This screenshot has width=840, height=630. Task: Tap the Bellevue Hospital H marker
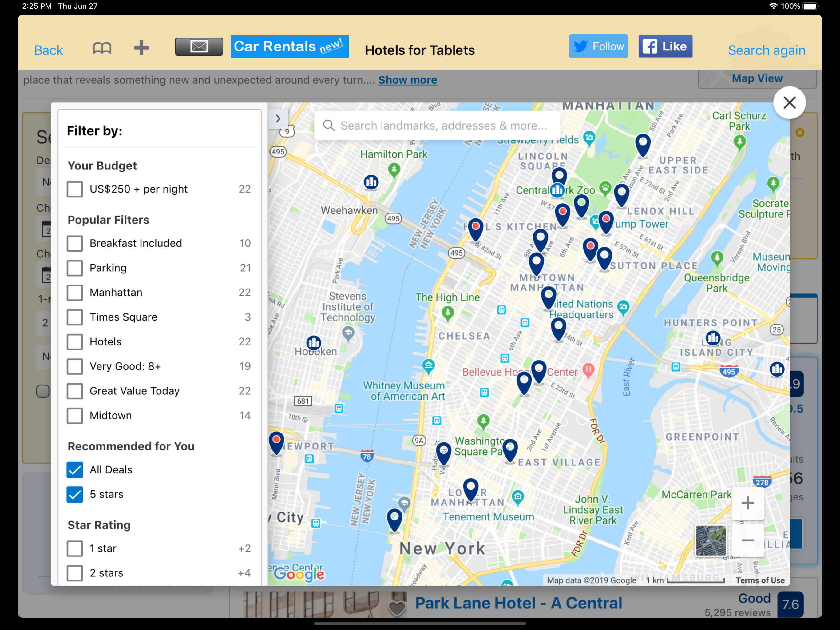click(588, 370)
